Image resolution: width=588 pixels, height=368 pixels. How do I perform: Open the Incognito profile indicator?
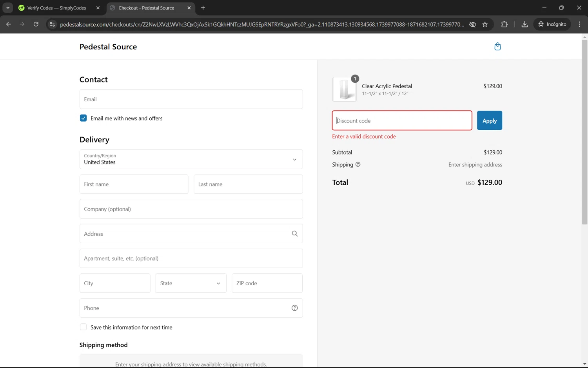coord(552,24)
